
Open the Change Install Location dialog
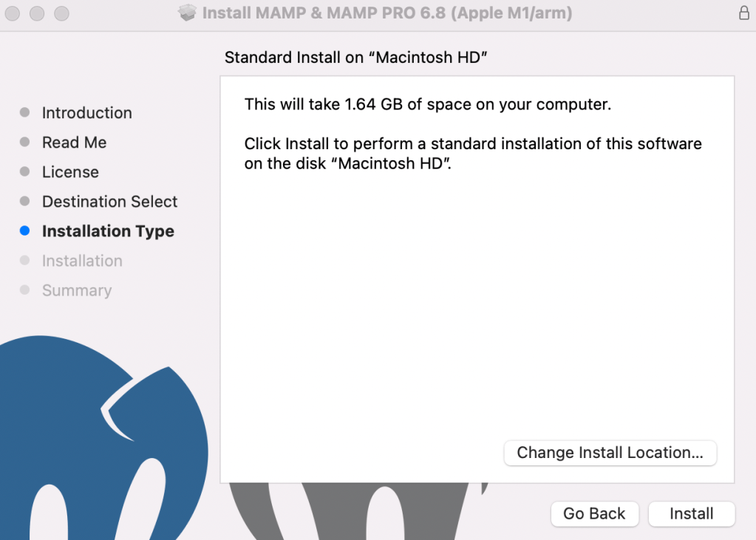point(610,453)
